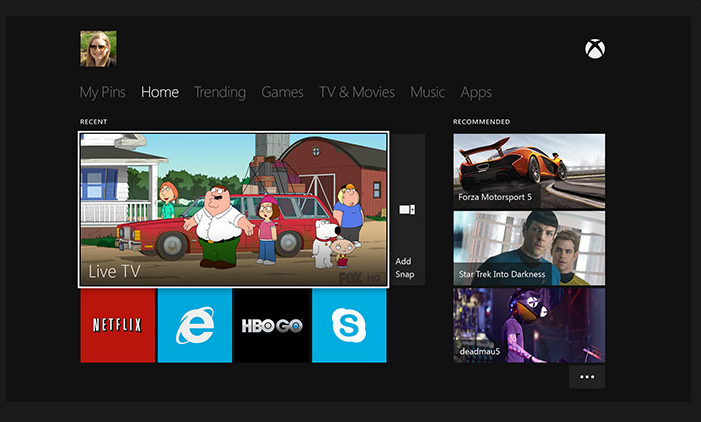The width and height of the screenshot is (701, 422).
Task: Open the Games tab
Action: coord(282,92)
